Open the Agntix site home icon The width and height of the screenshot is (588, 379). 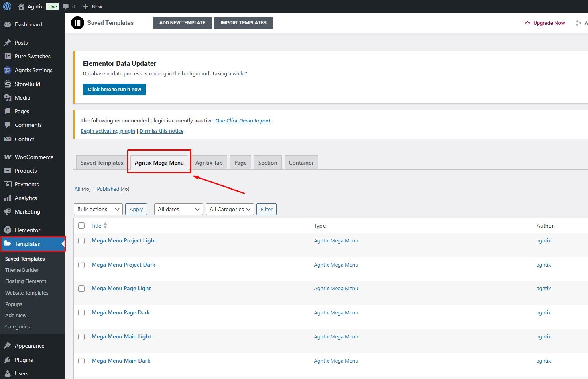click(22, 6)
